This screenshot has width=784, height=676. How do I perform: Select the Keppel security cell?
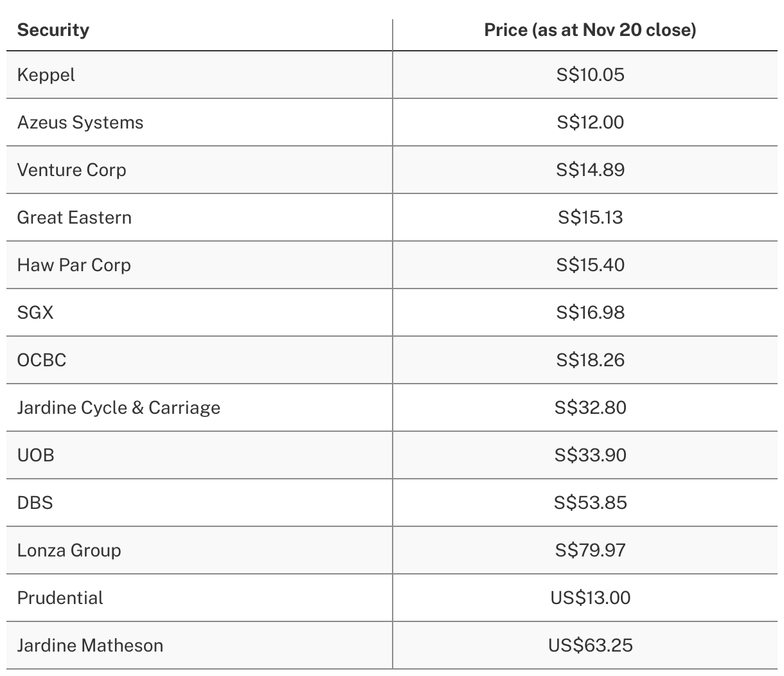click(x=46, y=75)
